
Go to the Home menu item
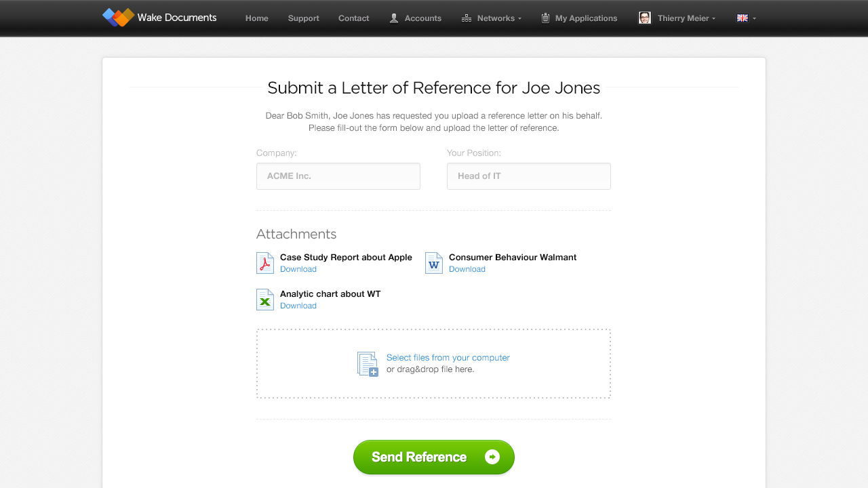257,18
